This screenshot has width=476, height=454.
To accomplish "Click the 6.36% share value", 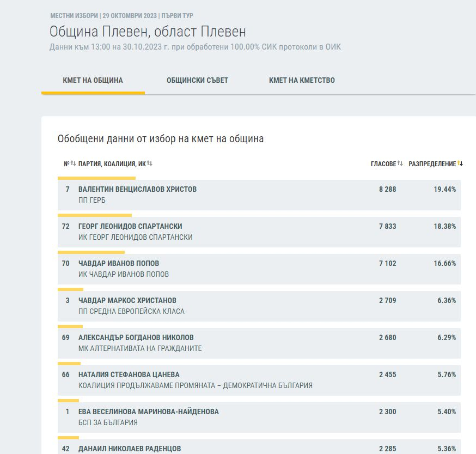I will click(447, 300).
